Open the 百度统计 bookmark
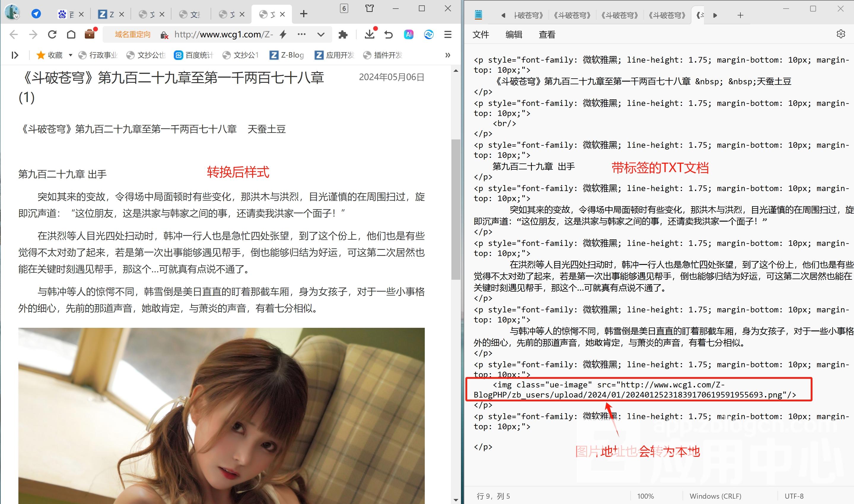This screenshot has width=854, height=504. 193,55
